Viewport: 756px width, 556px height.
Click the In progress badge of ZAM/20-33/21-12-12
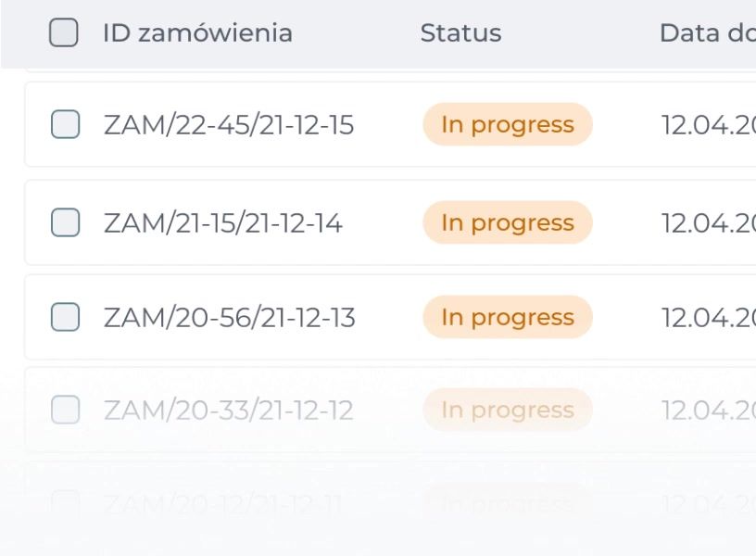(507, 410)
